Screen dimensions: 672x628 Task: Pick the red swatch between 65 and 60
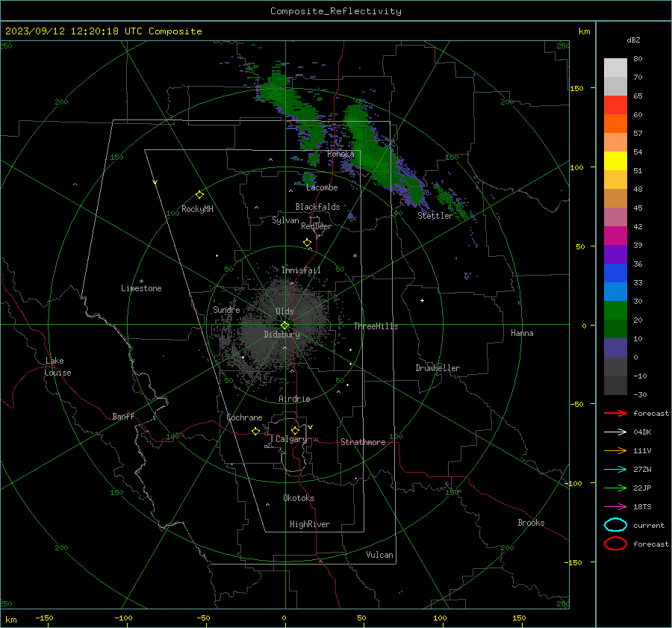(615, 105)
